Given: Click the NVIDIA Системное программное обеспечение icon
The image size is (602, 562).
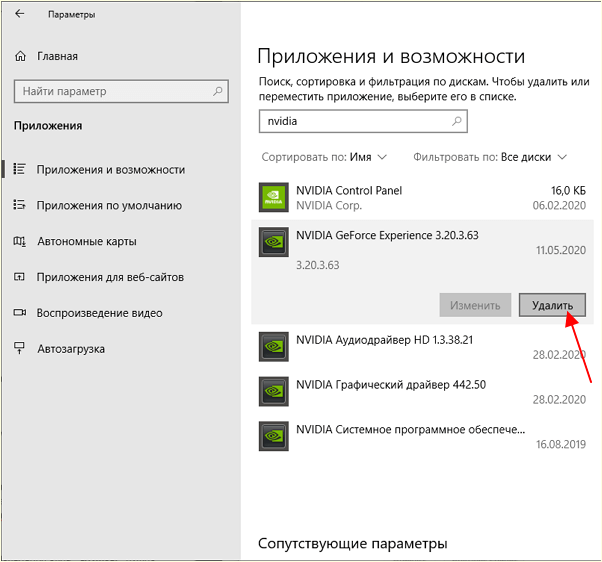Looking at the screenshot, I should tap(274, 436).
